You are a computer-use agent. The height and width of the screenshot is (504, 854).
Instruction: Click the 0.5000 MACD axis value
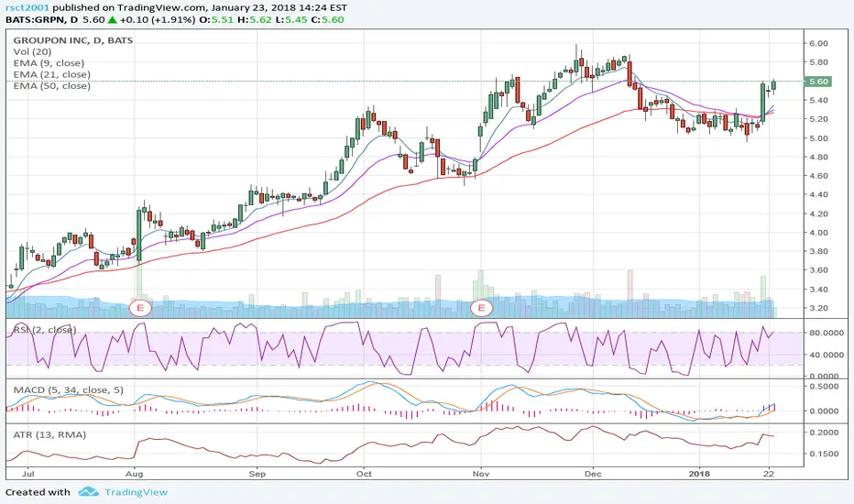click(x=824, y=387)
